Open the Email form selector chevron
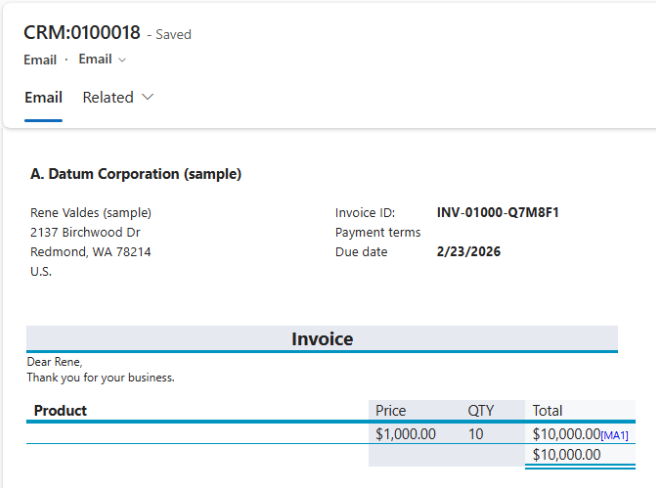The image size is (656, 488). [x=122, y=60]
